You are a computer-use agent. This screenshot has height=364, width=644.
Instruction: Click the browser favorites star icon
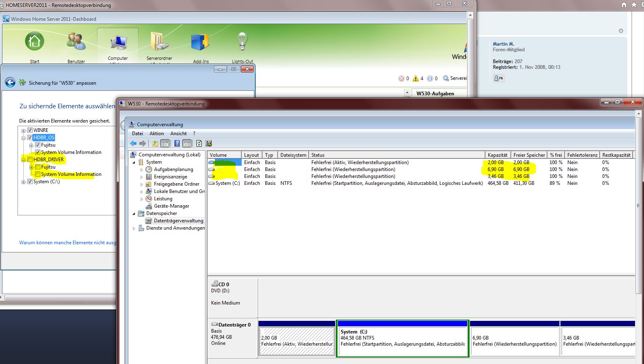click(x=634, y=5)
